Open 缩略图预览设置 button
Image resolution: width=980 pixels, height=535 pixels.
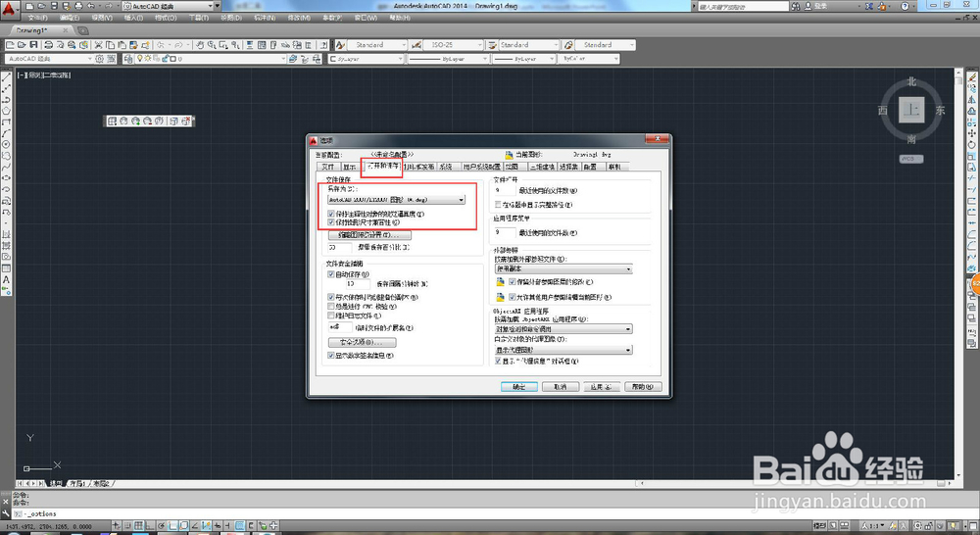pos(369,235)
